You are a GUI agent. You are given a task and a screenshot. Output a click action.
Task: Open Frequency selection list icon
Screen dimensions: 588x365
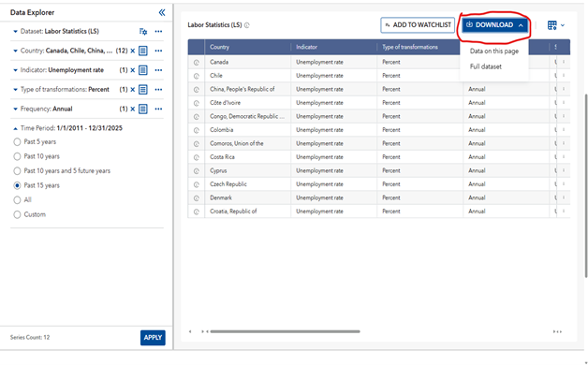143,109
